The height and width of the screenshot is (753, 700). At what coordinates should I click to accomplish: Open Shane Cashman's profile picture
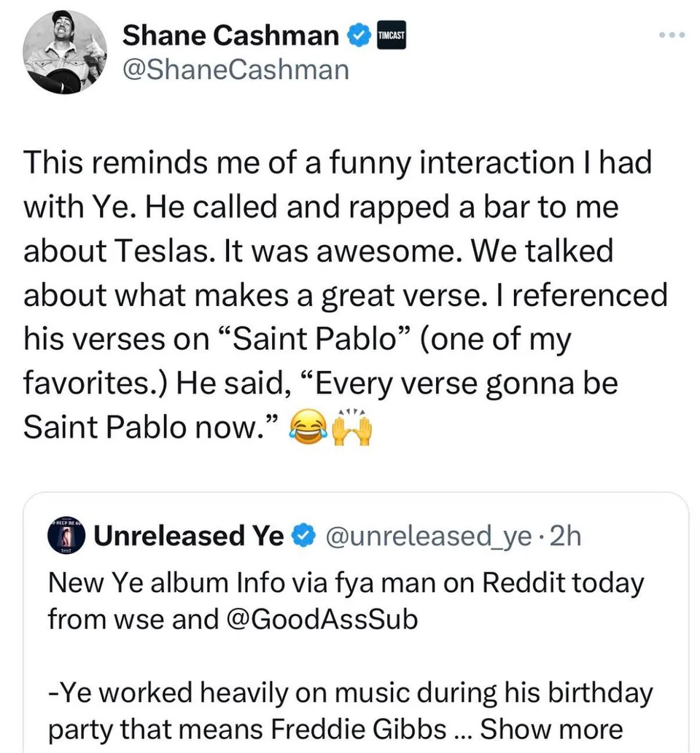(64, 52)
